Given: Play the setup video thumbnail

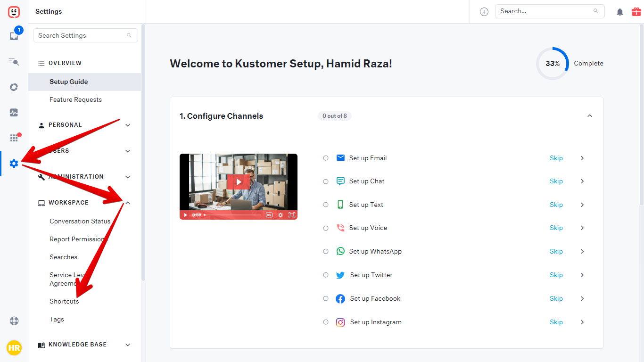Looking at the screenshot, I should [239, 181].
